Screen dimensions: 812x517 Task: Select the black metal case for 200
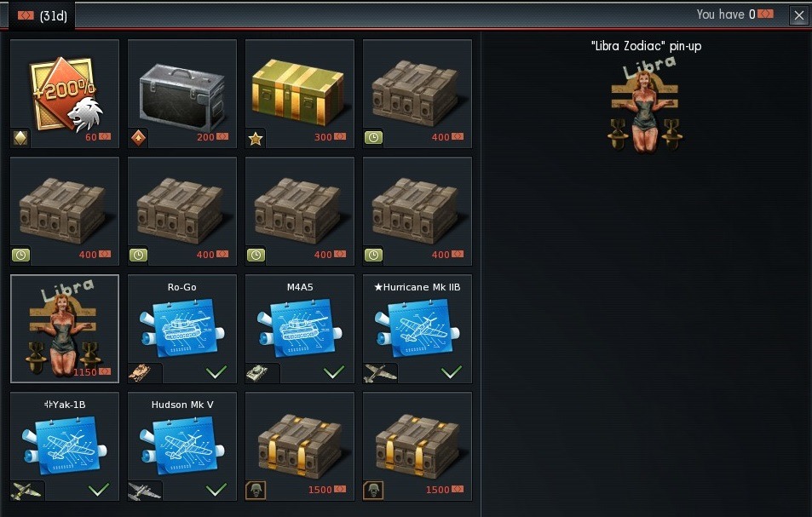pyautogui.click(x=182, y=94)
